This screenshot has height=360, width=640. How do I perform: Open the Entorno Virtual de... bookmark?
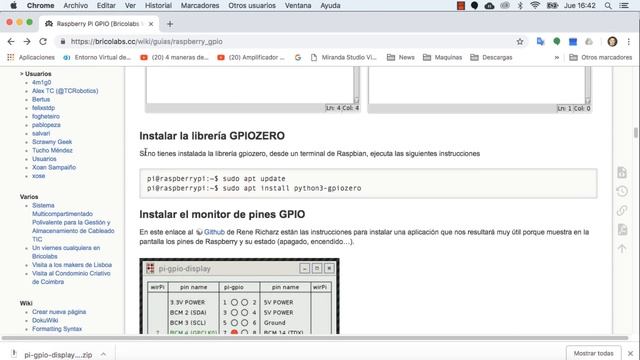coord(97,58)
